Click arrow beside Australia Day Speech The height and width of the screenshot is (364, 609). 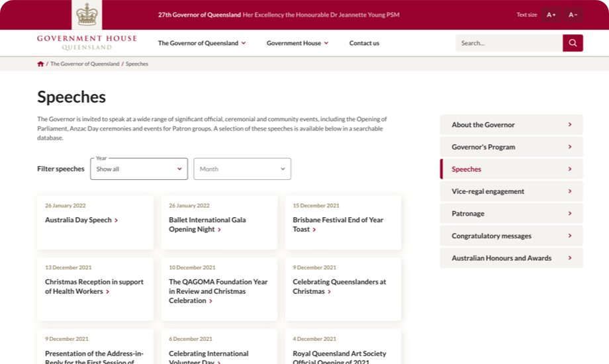click(117, 220)
